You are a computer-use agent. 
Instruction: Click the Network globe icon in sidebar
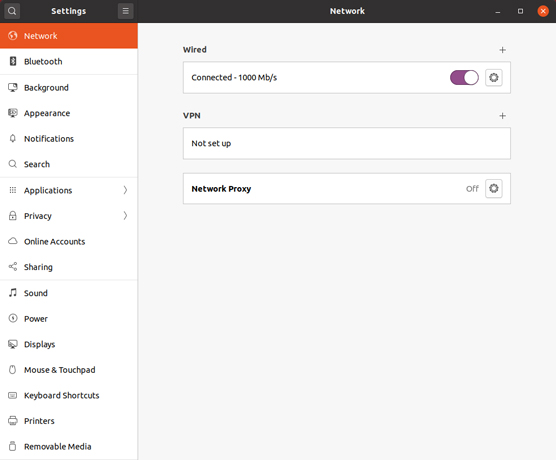(13, 35)
